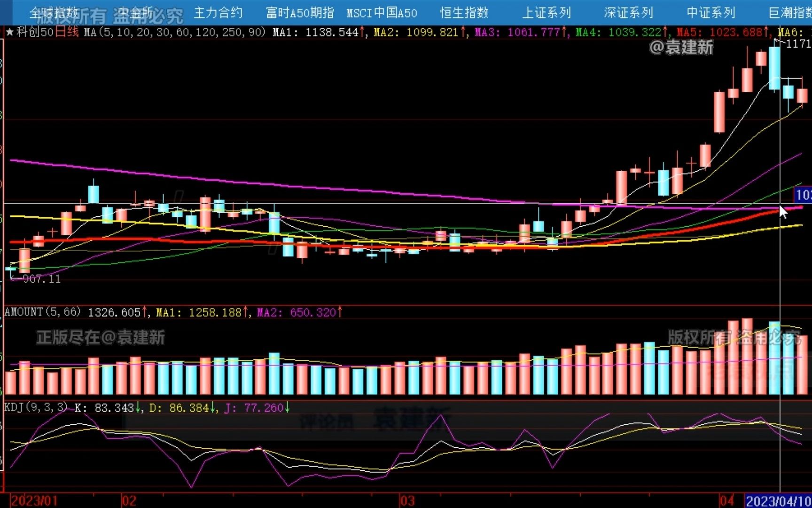Click the 02 month marker on timeline

point(129,500)
